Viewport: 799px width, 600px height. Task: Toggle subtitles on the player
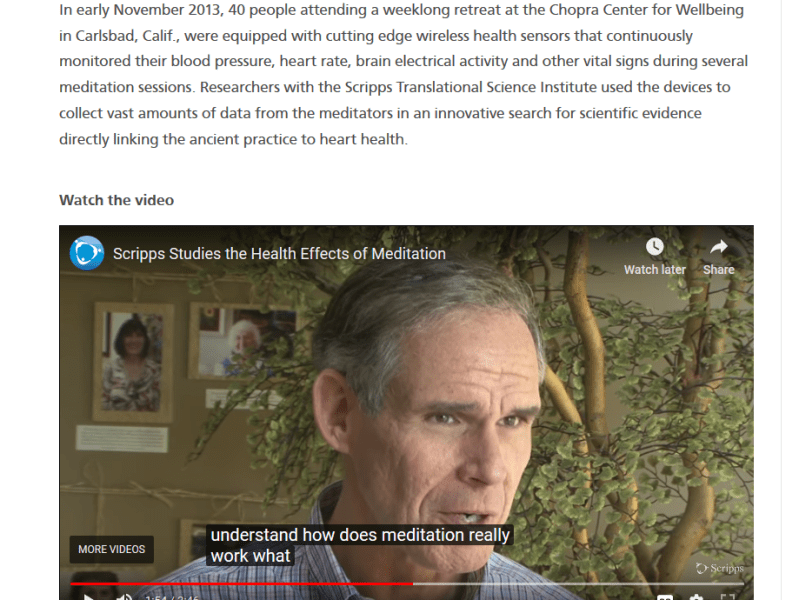(665, 597)
